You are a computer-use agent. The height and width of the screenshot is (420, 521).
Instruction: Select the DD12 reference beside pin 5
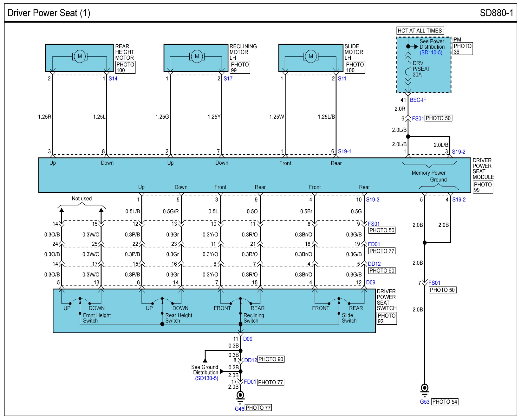pyautogui.click(x=374, y=264)
